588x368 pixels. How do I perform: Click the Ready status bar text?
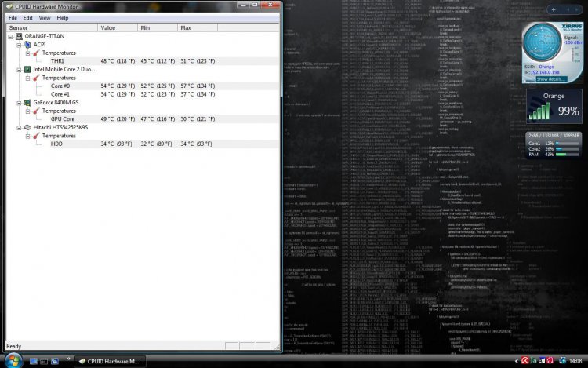pos(14,346)
